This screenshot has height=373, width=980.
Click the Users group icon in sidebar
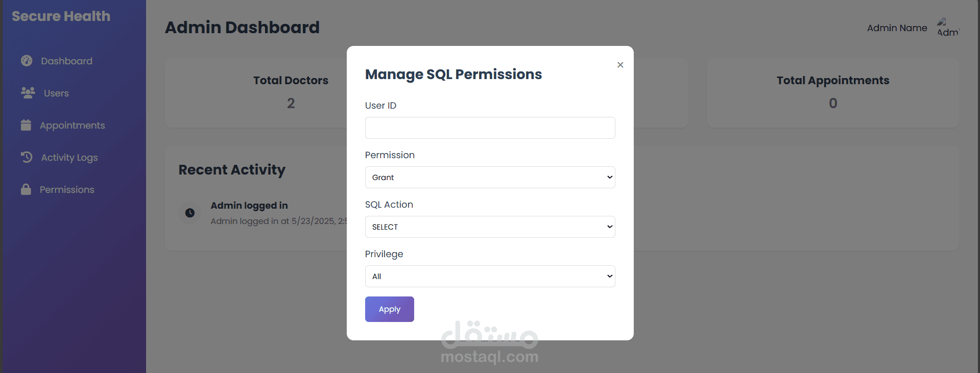[x=28, y=93]
